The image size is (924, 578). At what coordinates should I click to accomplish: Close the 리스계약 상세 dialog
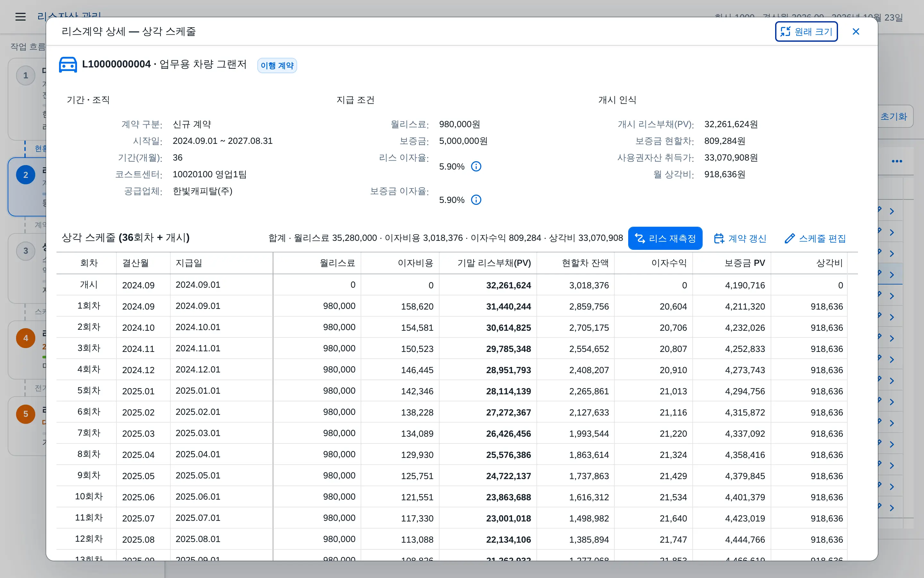click(856, 31)
